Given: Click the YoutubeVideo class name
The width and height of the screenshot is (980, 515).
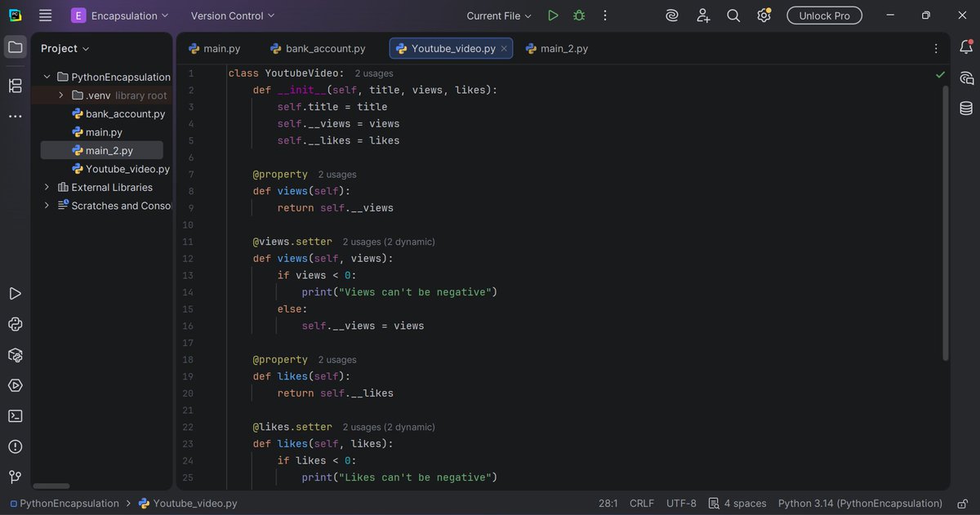Looking at the screenshot, I should [301, 73].
